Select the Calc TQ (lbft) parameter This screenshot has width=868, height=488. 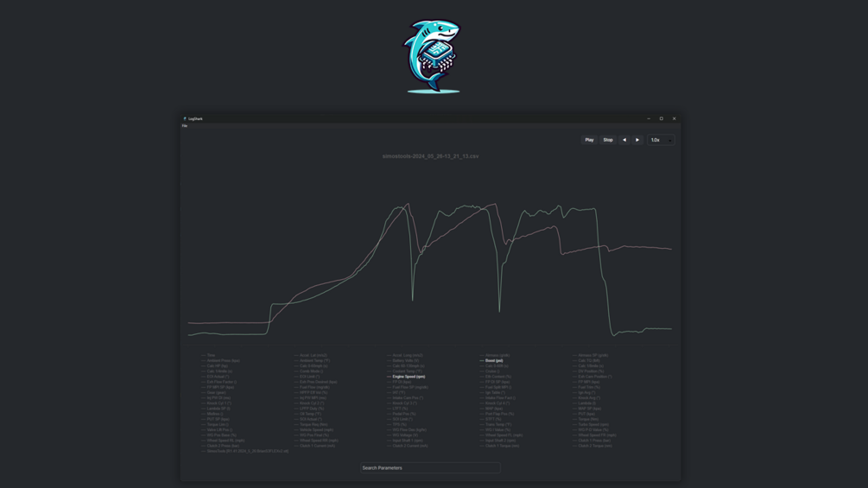tap(586, 361)
